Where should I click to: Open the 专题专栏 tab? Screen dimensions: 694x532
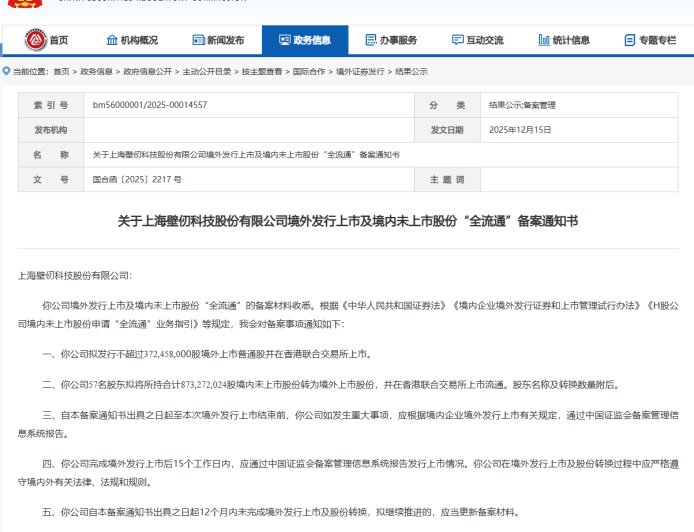click(650, 40)
